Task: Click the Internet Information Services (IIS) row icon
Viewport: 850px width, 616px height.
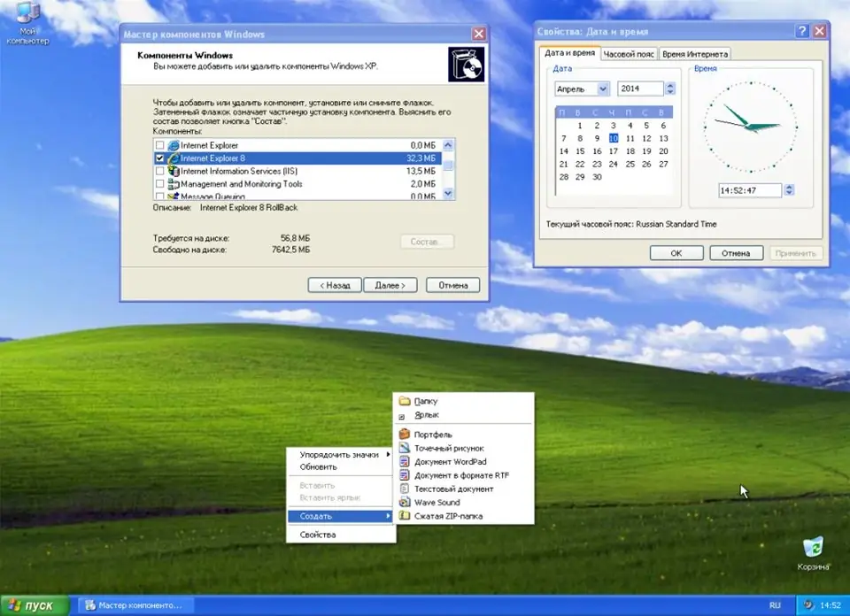Action: pyautogui.click(x=174, y=171)
